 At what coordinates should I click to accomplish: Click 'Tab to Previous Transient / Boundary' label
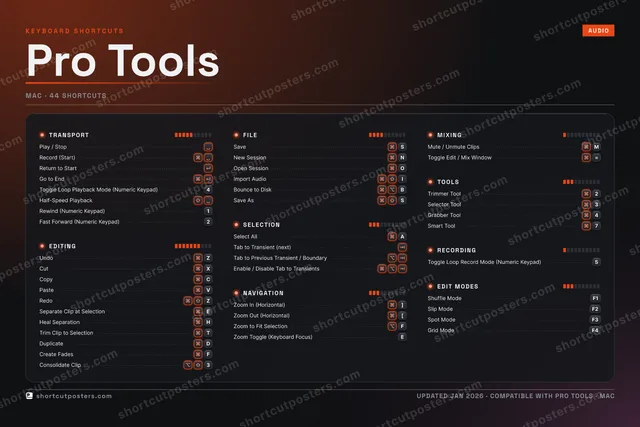280,258
